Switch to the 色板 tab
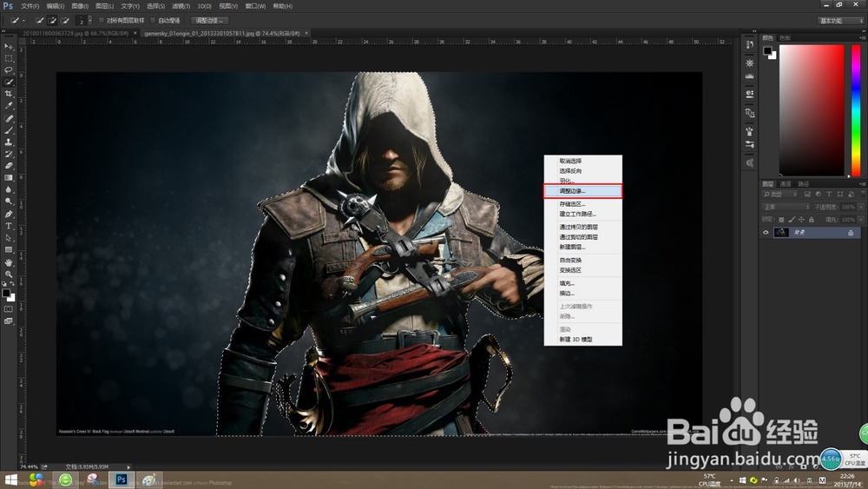The width and height of the screenshot is (868, 489). (785, 37)
